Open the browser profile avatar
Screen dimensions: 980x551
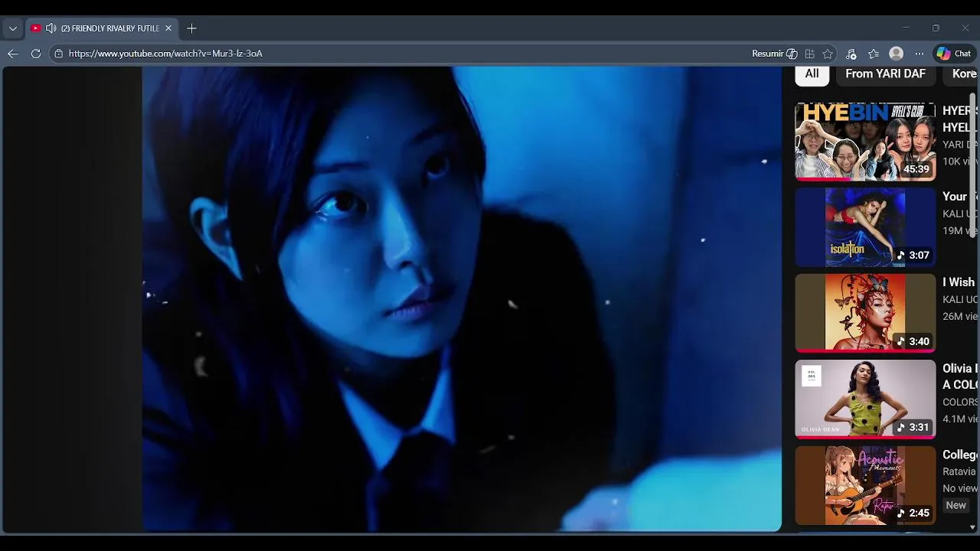(x=896, y=54)
